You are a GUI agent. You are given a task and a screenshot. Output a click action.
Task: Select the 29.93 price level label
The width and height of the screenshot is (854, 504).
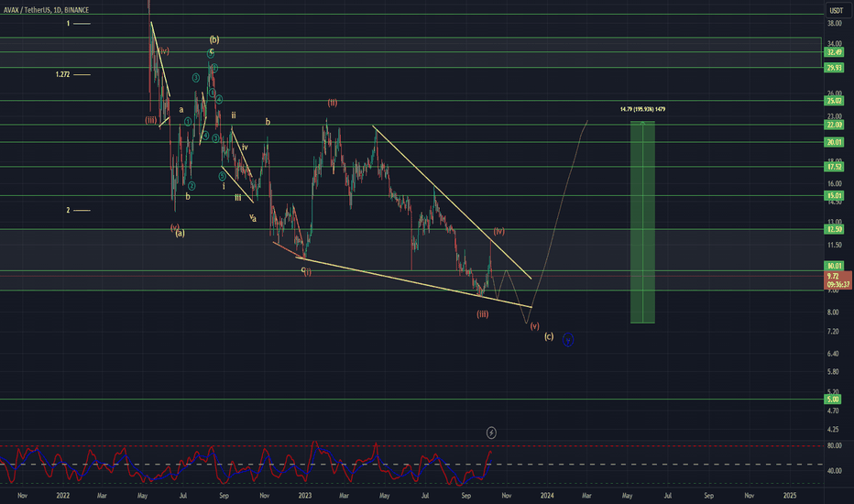pyautogui.click(x=834, y=68)
